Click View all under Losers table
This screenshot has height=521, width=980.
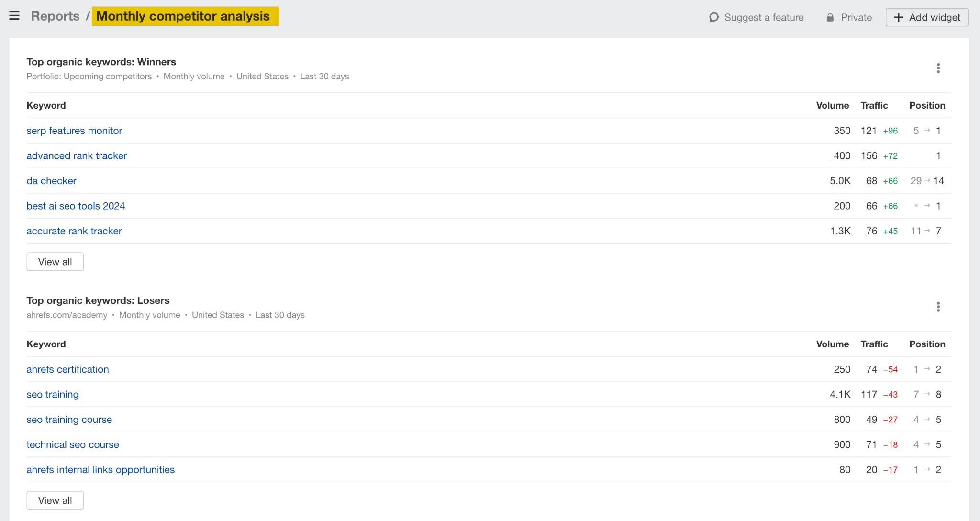(x=55, y=500)
